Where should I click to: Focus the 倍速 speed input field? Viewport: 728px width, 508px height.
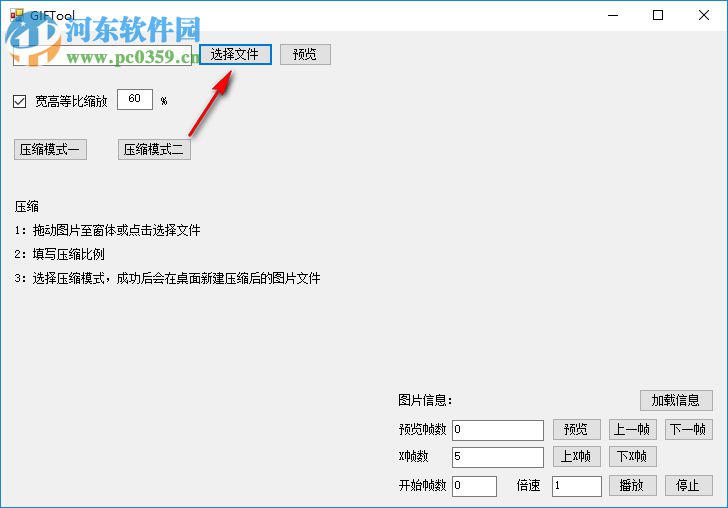click(x=577, y=486)
